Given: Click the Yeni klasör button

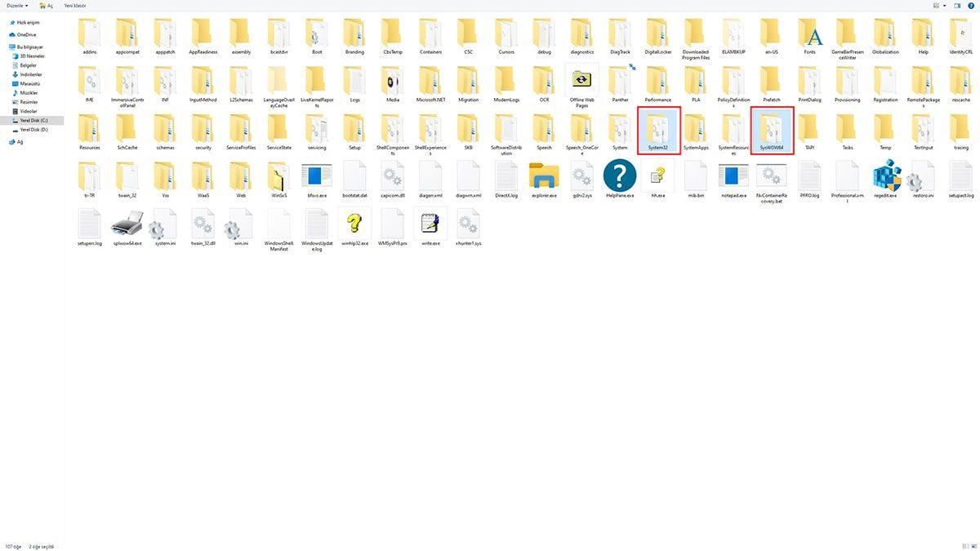Looking at the screenshot, I should pyautogui.click(x=75, y=6).
